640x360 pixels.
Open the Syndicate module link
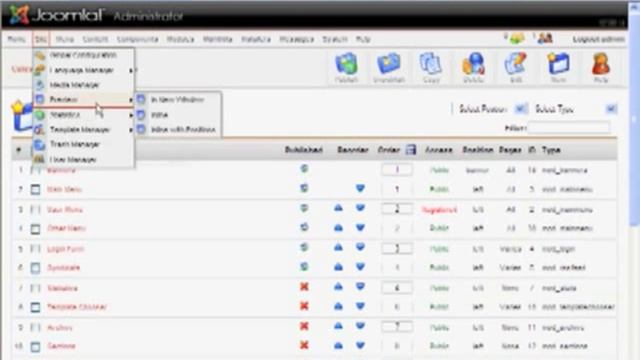63,268
